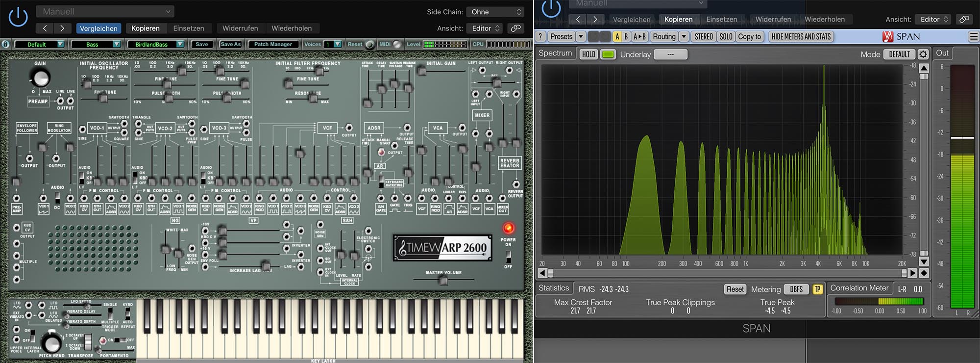The width and height of the screenshot is (980, 363).
Task: Go to next preset in SPAN window
Action: [595, 19]
